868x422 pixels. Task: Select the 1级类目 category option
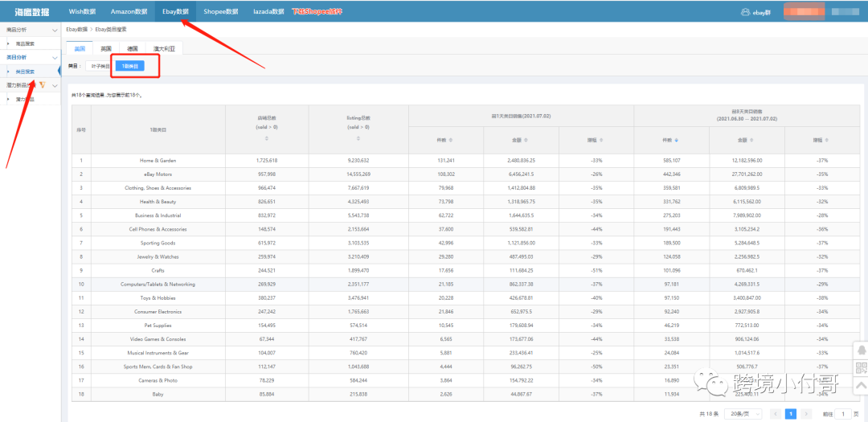129,66
